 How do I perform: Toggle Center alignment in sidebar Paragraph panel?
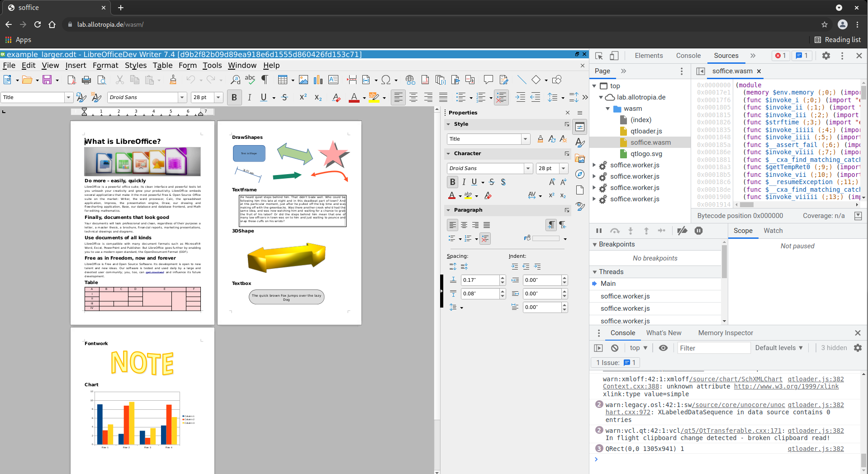pyautogui.click(x=464, y=225)
